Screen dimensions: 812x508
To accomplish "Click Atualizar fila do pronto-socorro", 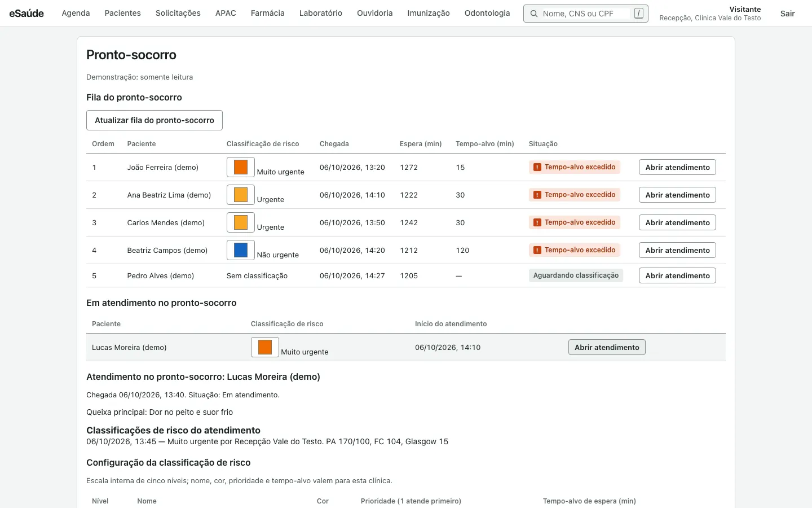I will point(155,120).
